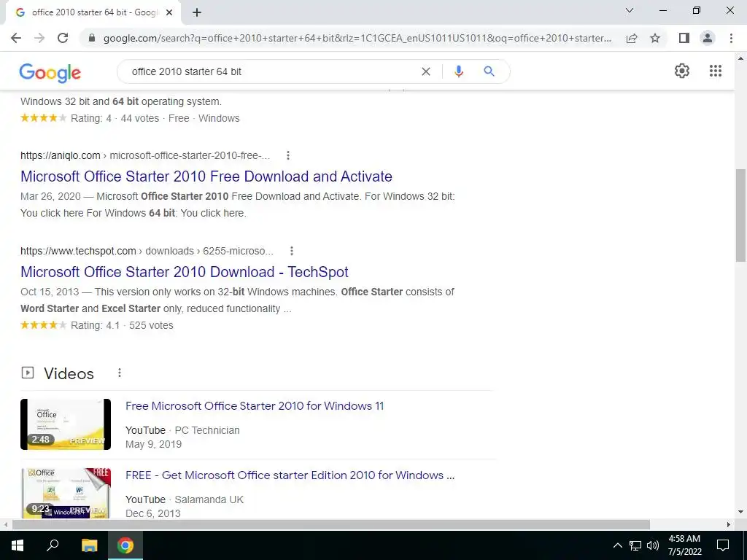
Task: Open Chrome three-dot menu
Action: click(x=731, y=38)
